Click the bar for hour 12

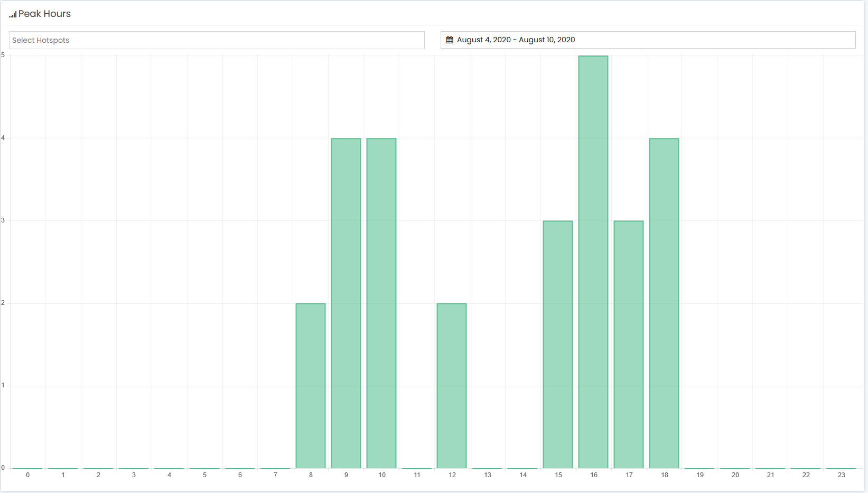tap(452, 386)
